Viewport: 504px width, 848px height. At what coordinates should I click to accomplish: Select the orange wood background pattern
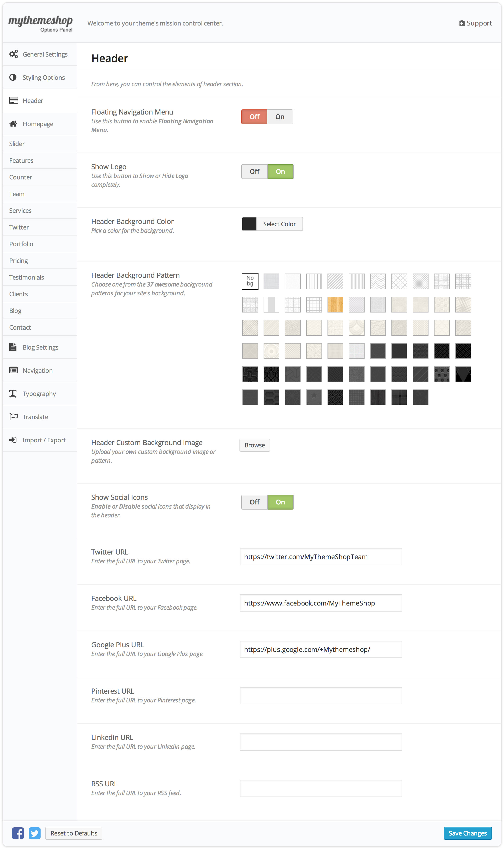(335, 304)
